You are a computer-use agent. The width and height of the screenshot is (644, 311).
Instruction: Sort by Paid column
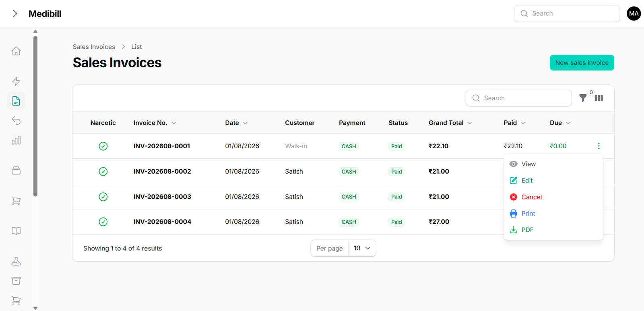(x=514, y=123)
